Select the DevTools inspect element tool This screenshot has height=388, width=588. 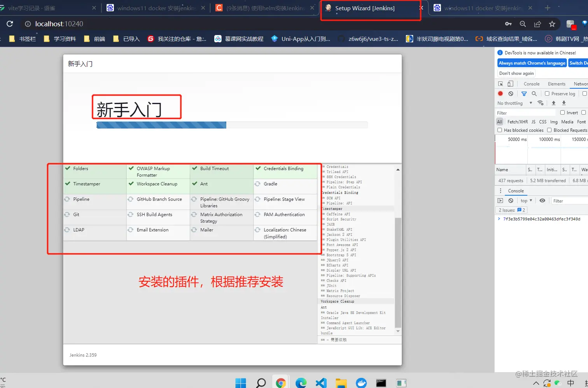[x=500, y=84]
